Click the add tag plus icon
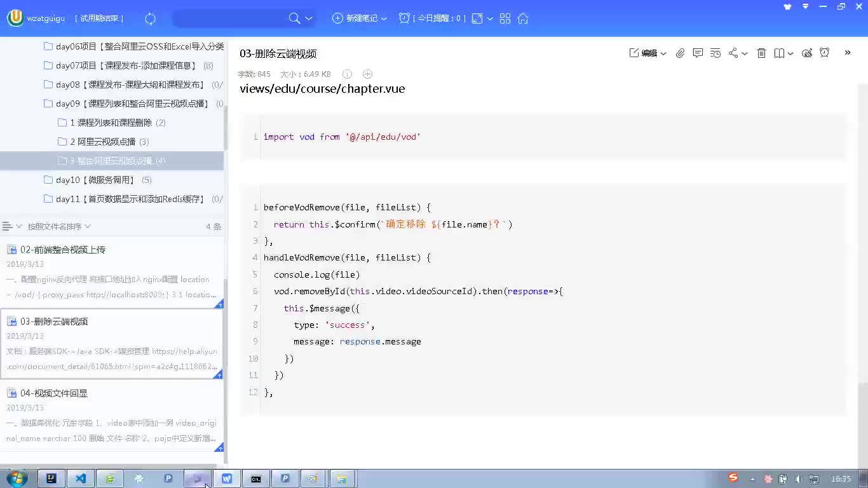The height and width of the screenshot is (488, 868). pos(367,74)
